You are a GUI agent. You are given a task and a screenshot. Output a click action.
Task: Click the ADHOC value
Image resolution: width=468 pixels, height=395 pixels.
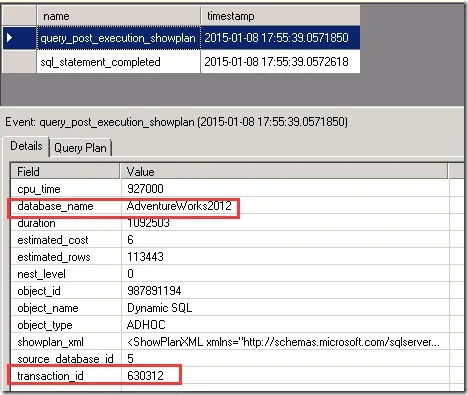coord(146,325)
